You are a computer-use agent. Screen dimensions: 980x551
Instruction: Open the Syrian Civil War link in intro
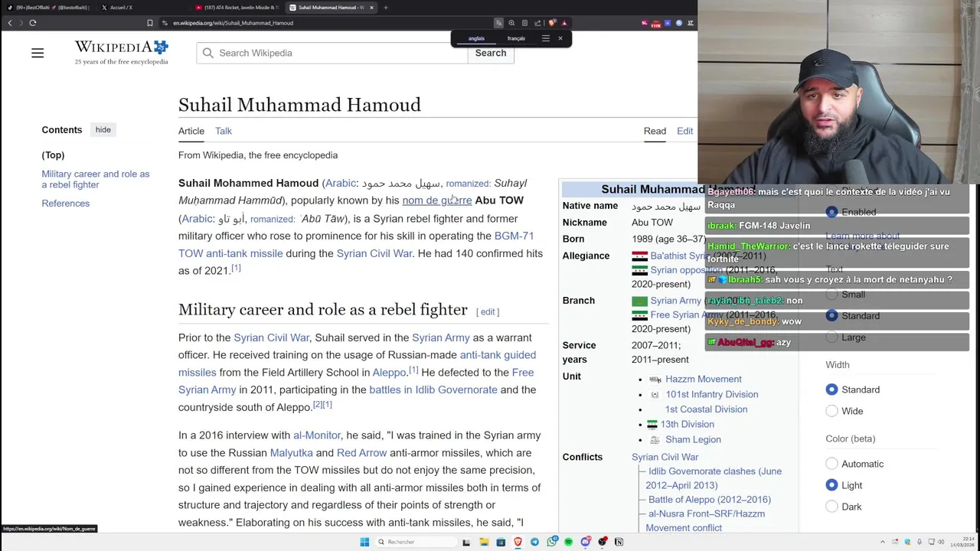coord(374,253)
